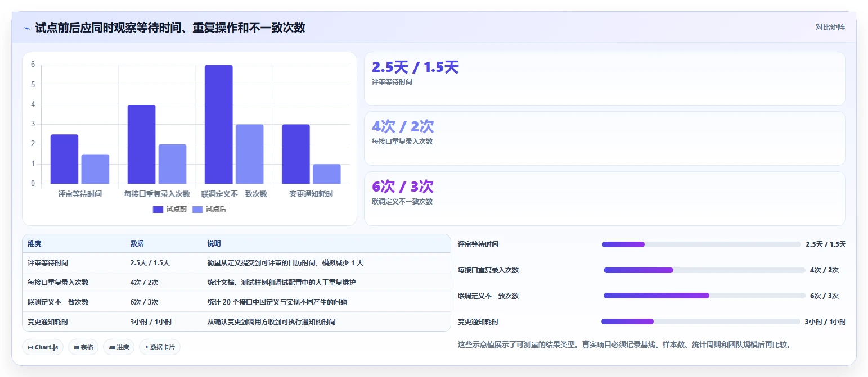This screenshot has width=868, height=377.
Task: Click the tall 试点前 bar for 联调定义不一致次数
Action: pos(219,124)
